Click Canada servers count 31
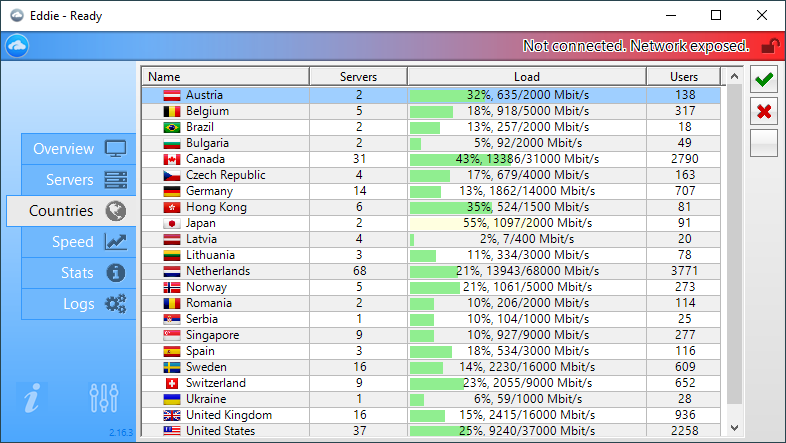The image size is (786, 443). point(359,159)
